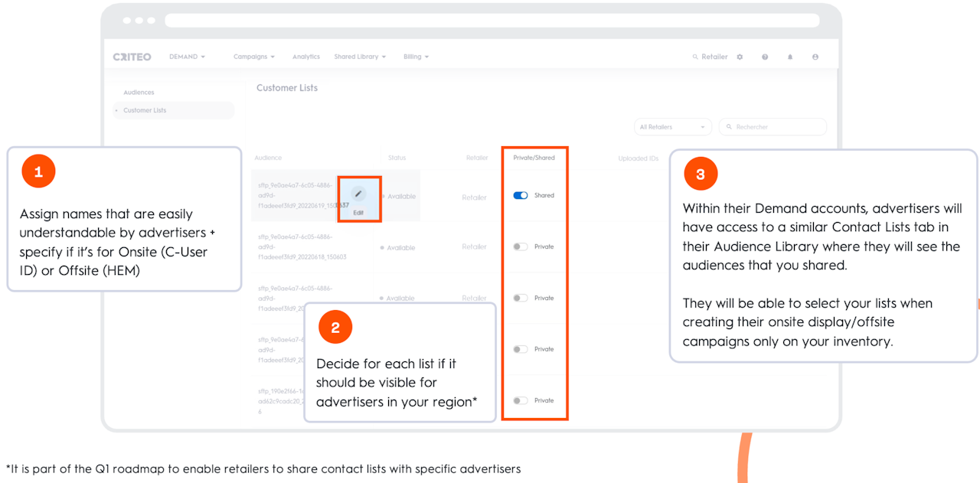The width and height of the screenshot is (980, 483).
Task: Click the search icon in Rechercher field
Action: click(729, 127)
